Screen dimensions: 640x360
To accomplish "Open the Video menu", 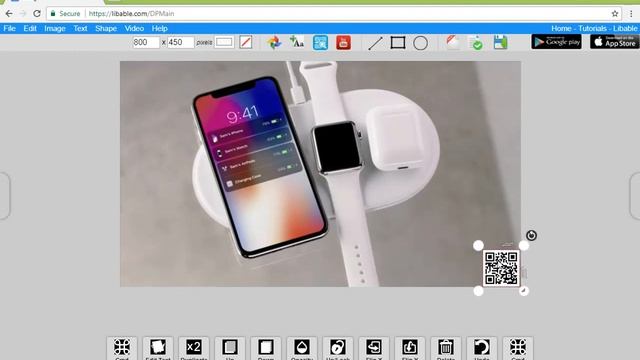I will [134, 29].
